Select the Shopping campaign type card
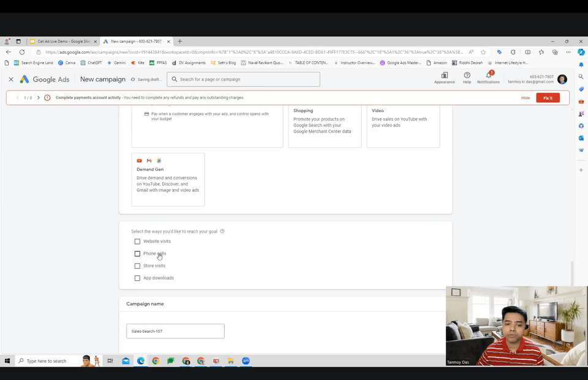588x380 pixels. tap(325, 127)
